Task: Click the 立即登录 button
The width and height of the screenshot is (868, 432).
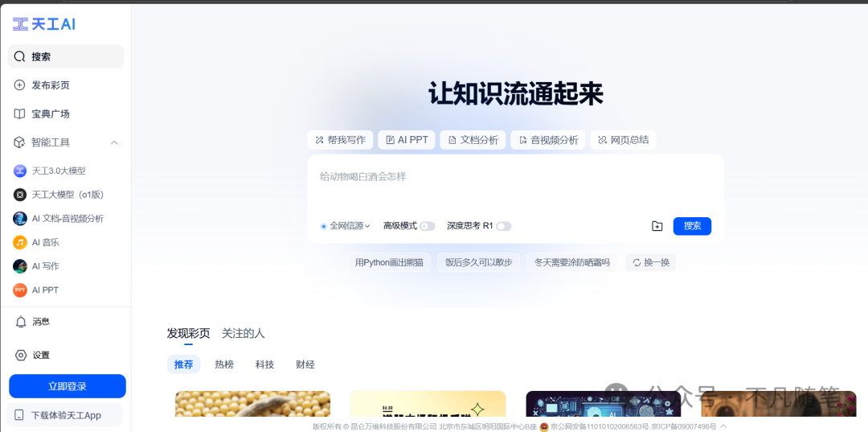Action: 68,386
